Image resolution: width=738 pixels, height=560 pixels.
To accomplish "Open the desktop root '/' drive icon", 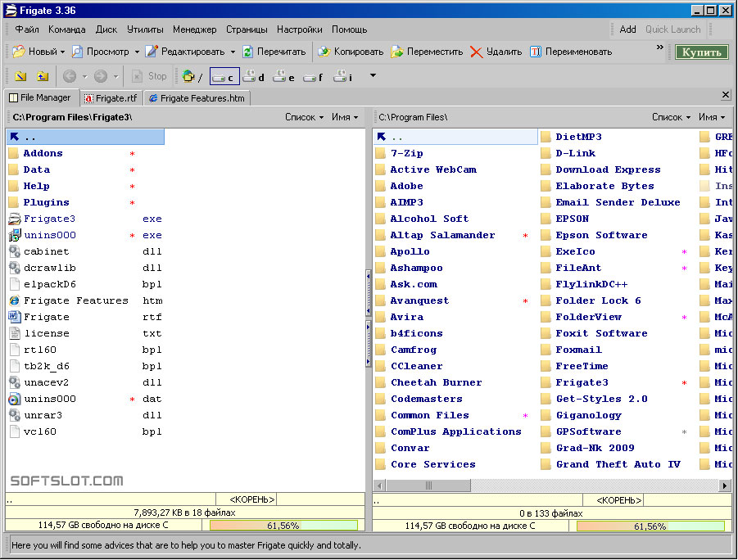I will click(x=192, y=76).
